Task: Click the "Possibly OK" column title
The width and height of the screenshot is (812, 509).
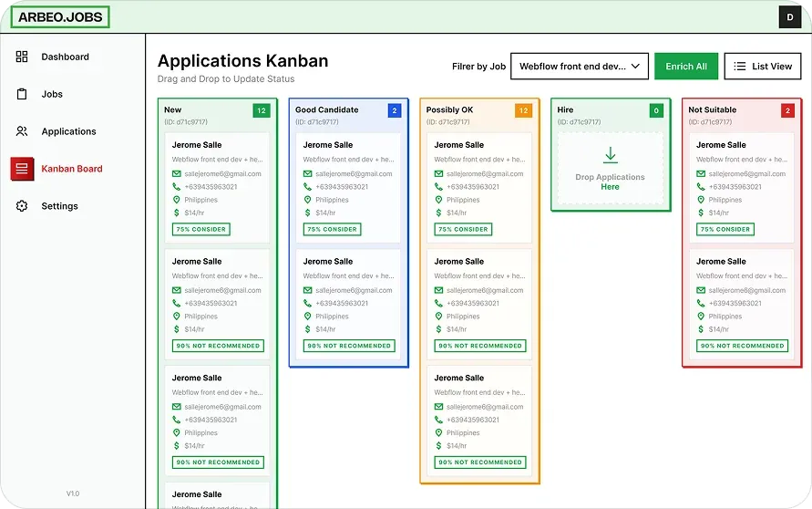Action: (x=449, y=109)
